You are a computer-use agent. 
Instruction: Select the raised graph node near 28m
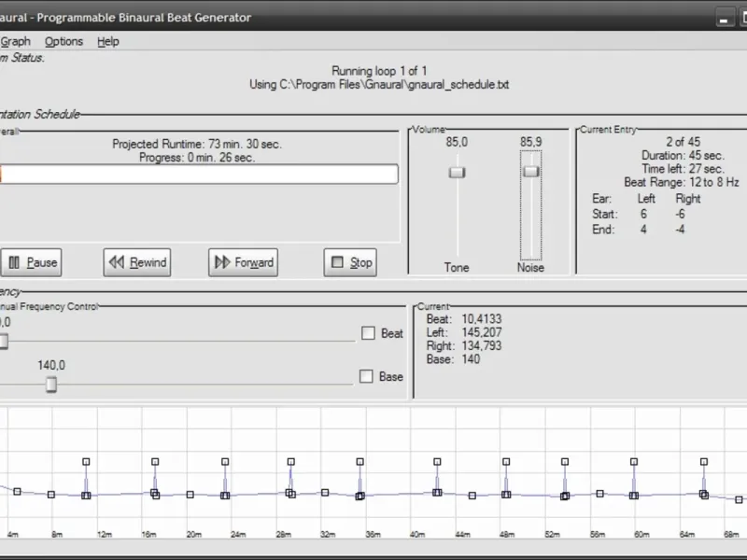click(290, 461)
